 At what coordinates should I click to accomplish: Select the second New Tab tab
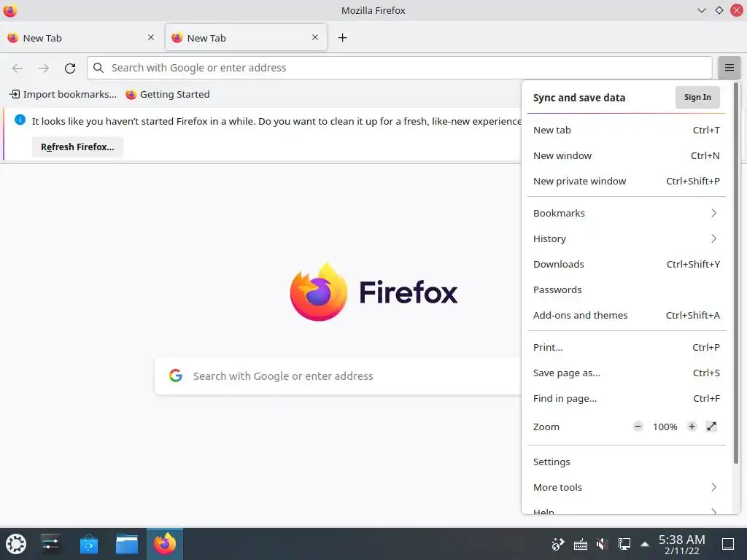click(x=246, y=38)
